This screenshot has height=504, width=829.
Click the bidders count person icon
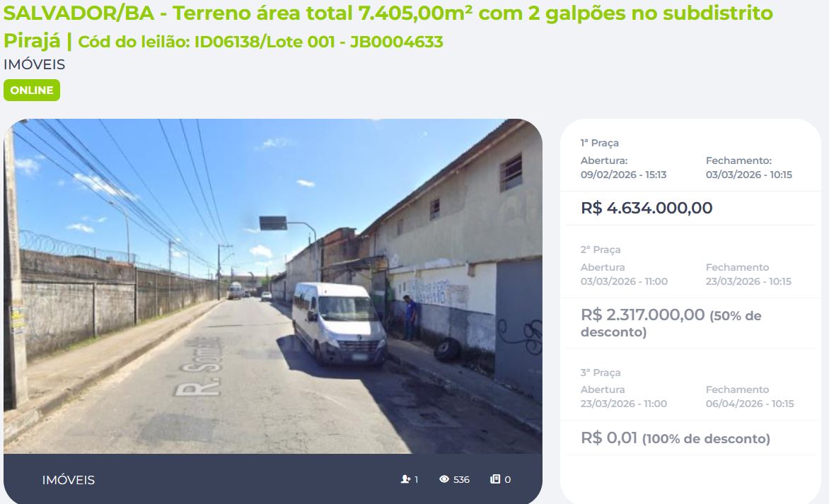(x=405, y=479)
